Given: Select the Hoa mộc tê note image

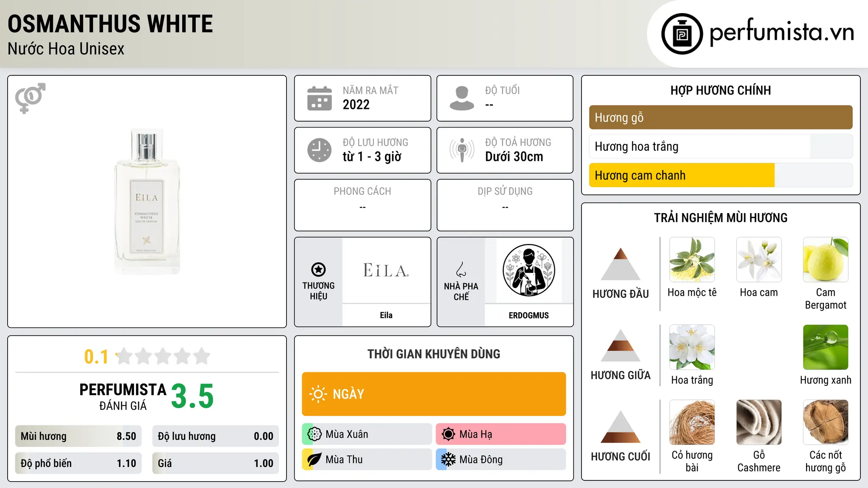Looking at the screenshot, I should (x=692, y=260).
